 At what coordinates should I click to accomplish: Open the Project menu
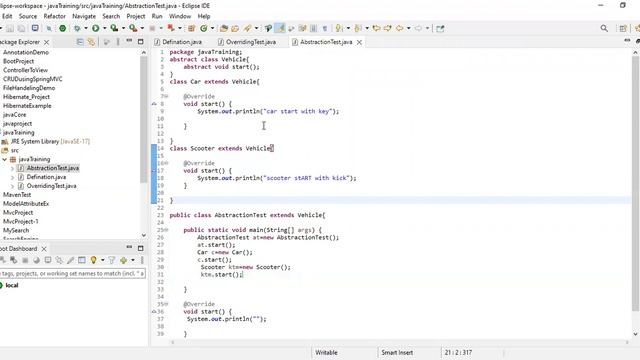[x=136, y=16]
